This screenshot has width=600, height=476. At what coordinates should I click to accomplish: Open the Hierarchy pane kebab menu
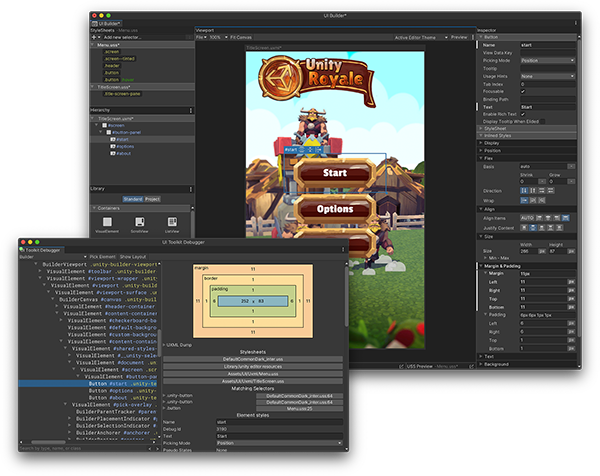(x=191, y=110)
